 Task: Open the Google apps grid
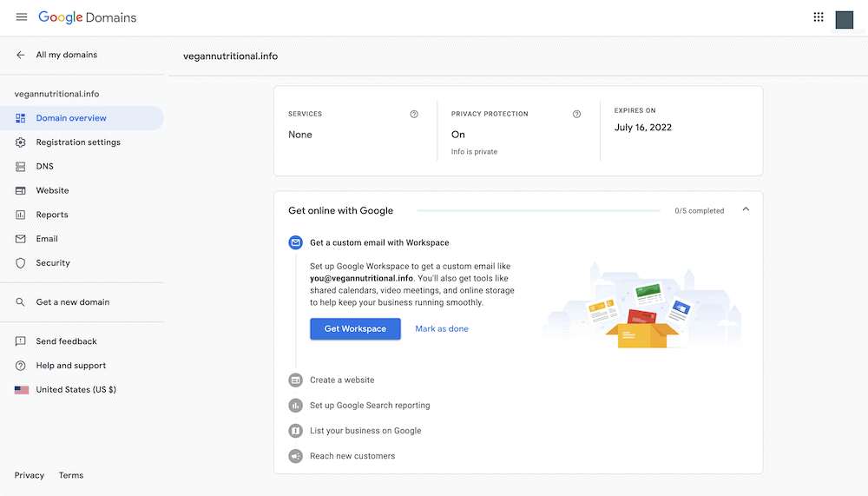click(x=819, y=17)
